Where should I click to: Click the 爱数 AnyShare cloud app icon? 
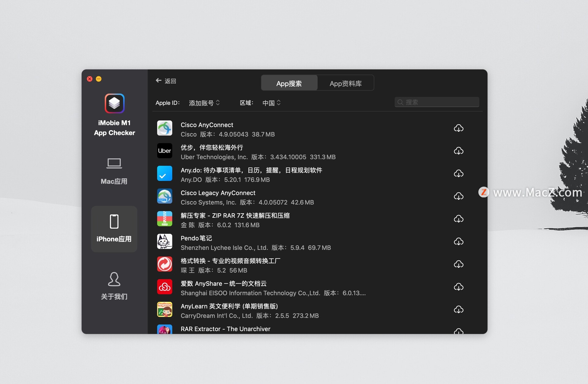[x=165, y=287]
